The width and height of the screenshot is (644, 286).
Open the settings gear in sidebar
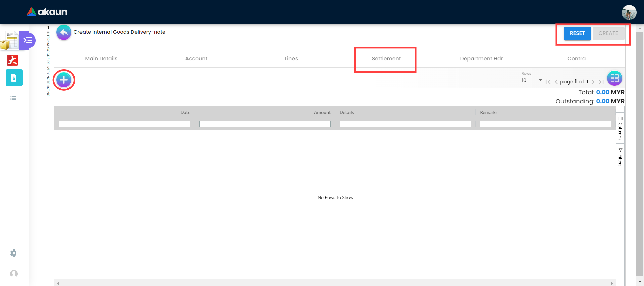click(13, 253)
